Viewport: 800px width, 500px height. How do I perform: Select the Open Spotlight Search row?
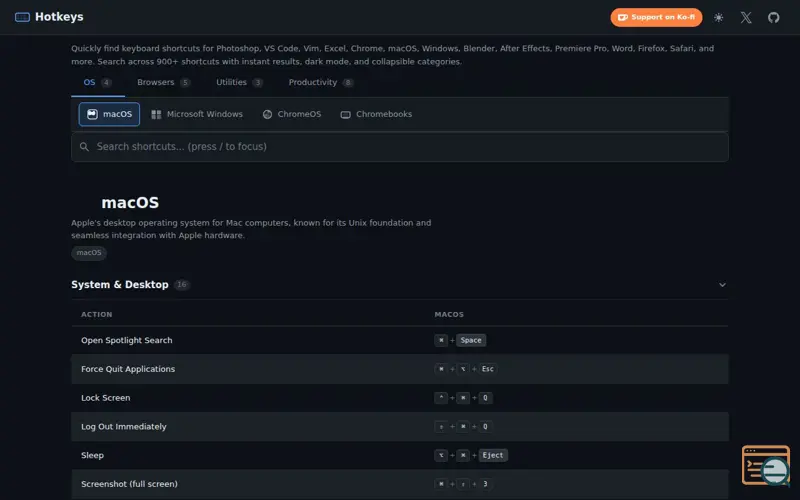[399, 340]
